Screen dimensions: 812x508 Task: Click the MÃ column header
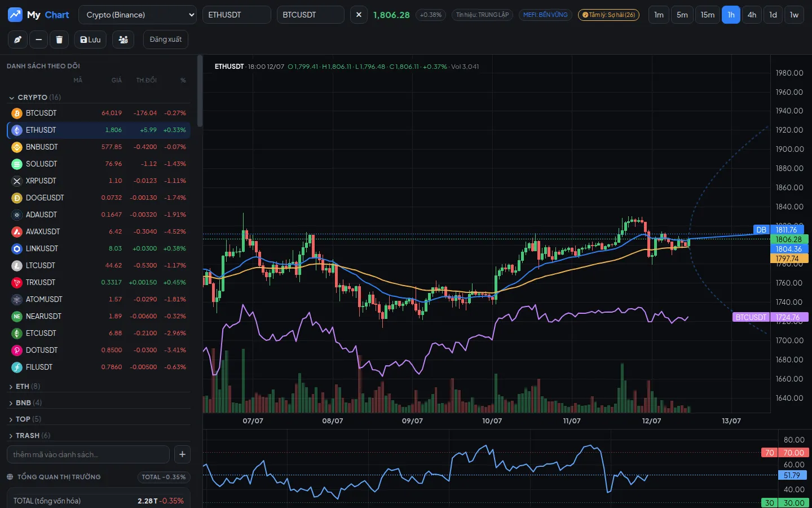click(x=78, y=80)
